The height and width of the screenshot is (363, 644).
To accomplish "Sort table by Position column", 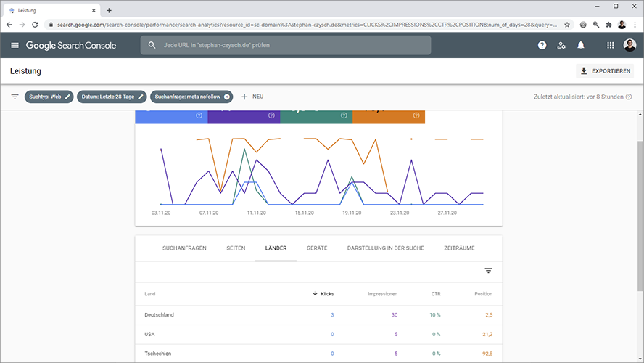I will 484,294.
